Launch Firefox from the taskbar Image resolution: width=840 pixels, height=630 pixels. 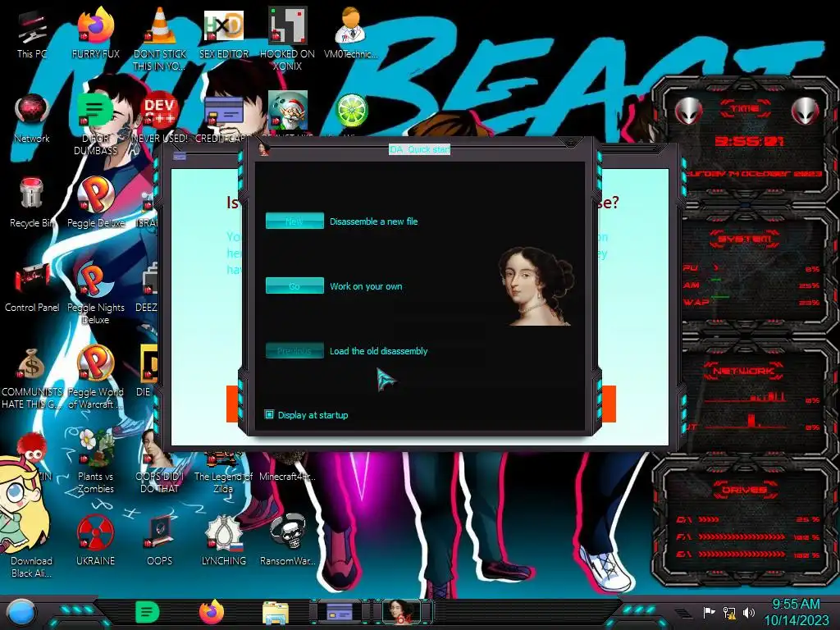click(212, 612)
